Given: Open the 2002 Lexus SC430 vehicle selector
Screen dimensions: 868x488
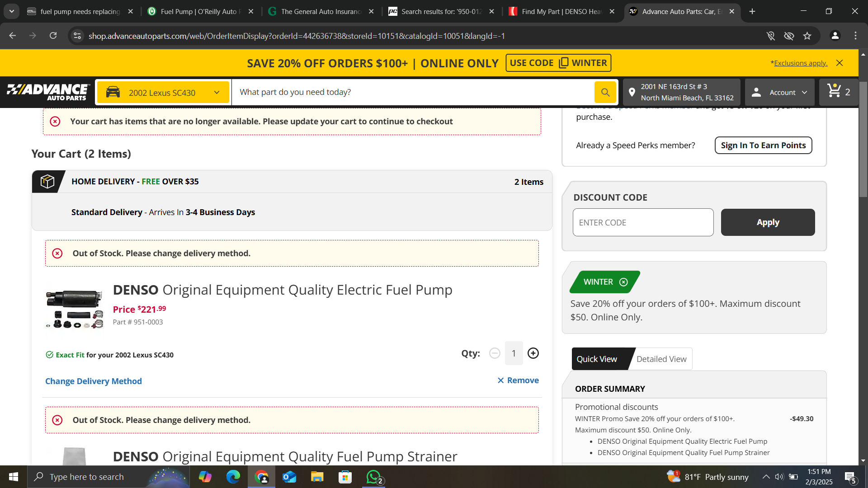Looking at the screenshot, I should tap(163, 92).
